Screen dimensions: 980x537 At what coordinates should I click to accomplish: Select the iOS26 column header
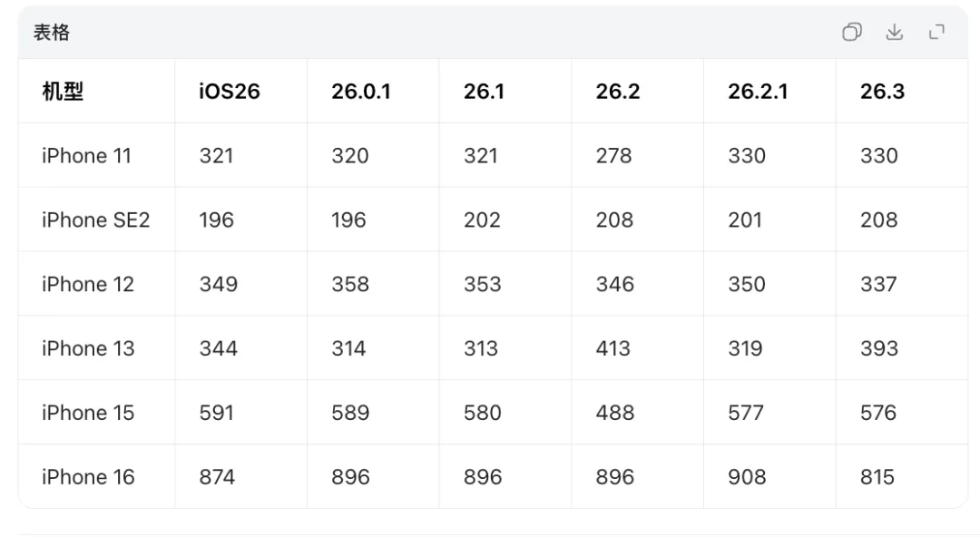[x=230, y=92]
